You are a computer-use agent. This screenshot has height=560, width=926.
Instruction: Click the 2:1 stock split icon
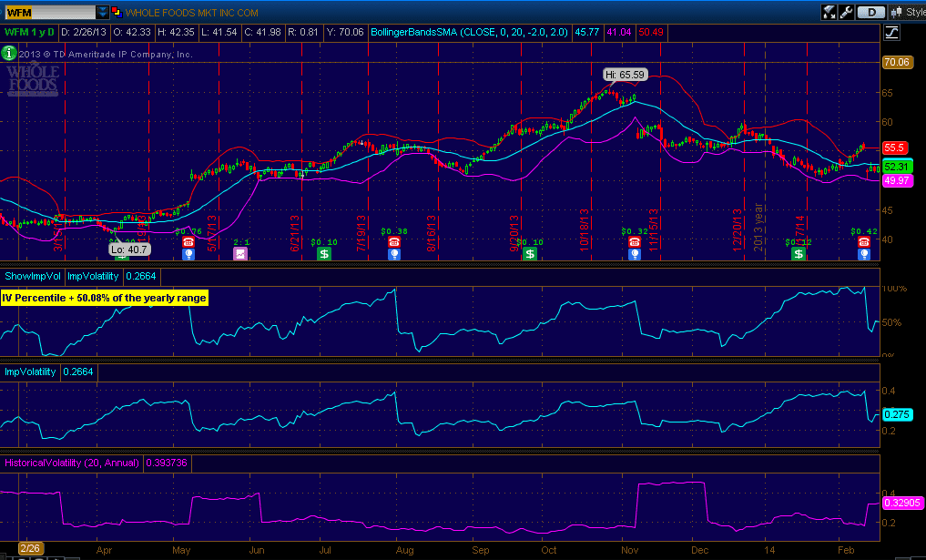(240, 254)
